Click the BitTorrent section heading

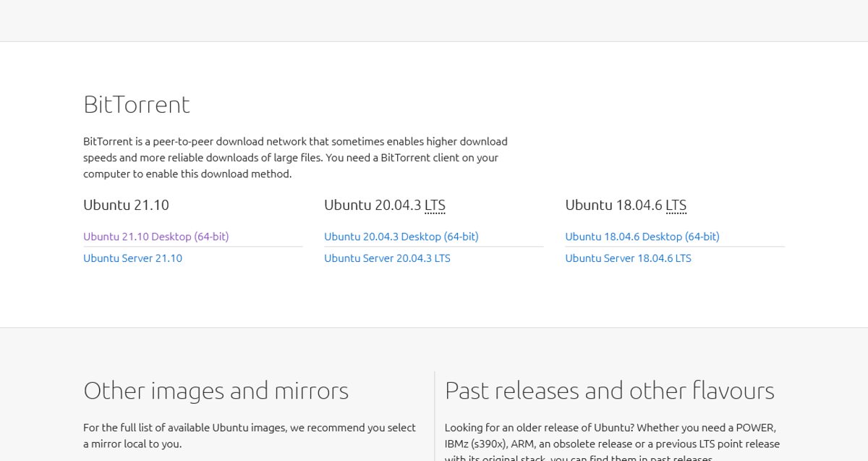137,104
